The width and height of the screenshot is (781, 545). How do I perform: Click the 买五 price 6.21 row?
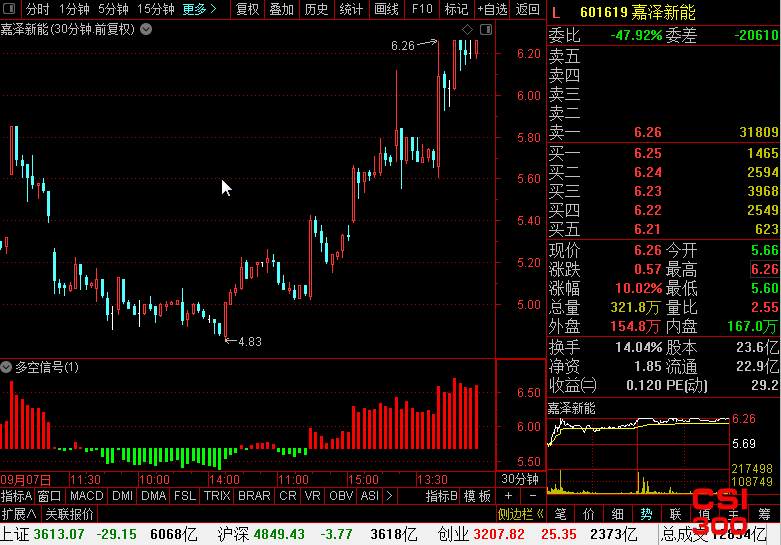(664, 229)
